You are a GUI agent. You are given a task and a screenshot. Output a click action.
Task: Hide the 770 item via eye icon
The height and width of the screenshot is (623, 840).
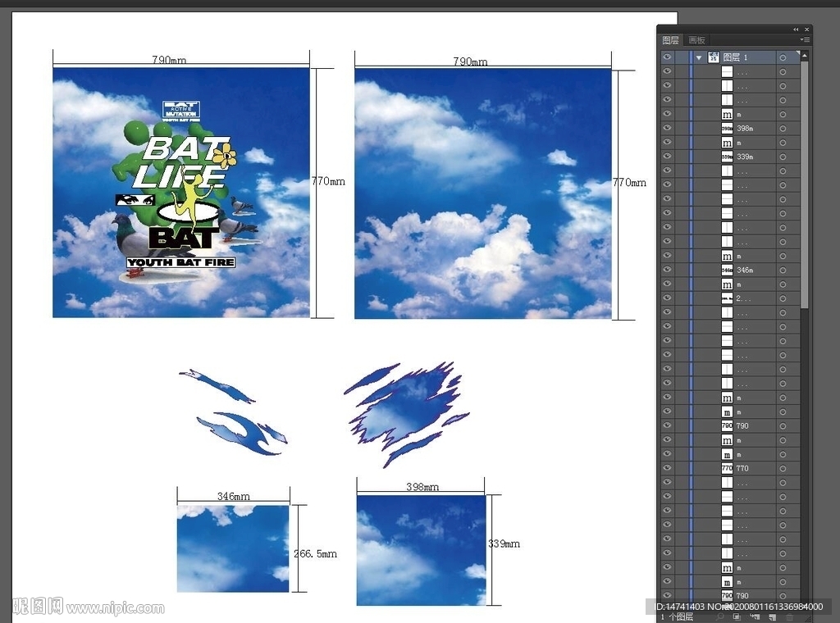(667, 468)
